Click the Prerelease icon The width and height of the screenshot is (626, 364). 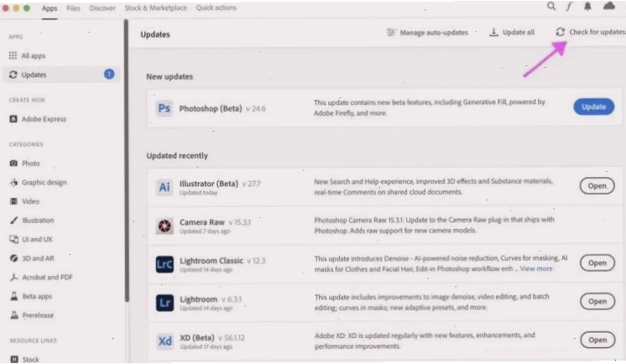point(14,315)
